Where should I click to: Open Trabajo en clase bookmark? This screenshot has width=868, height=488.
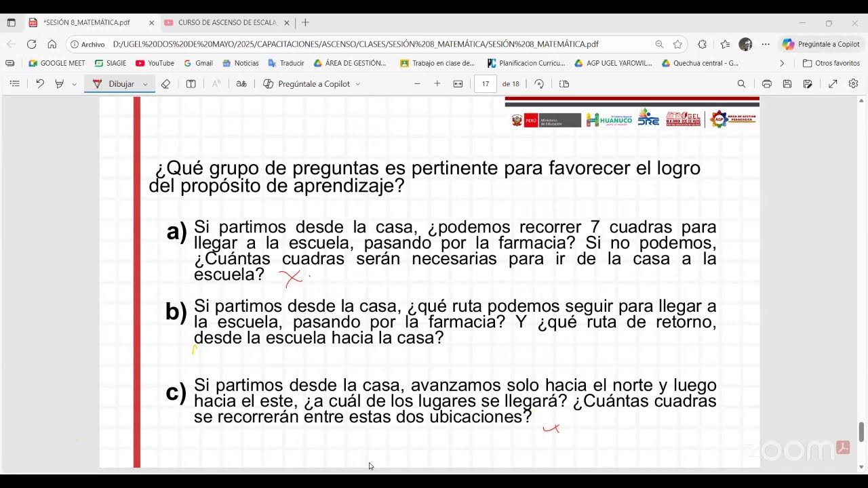click(x=438, y=63)
